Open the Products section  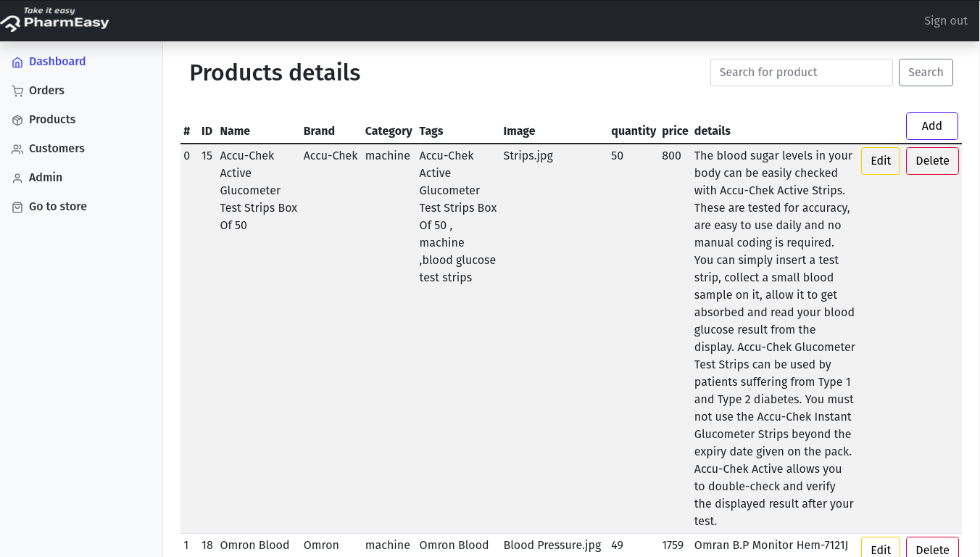[x=52, y=120]
